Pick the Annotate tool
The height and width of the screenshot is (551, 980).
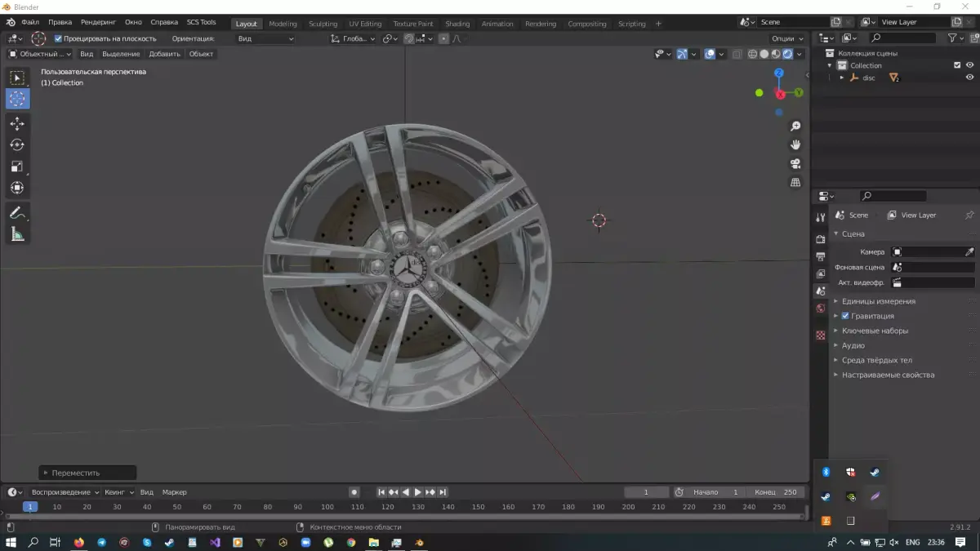point(17,213)
